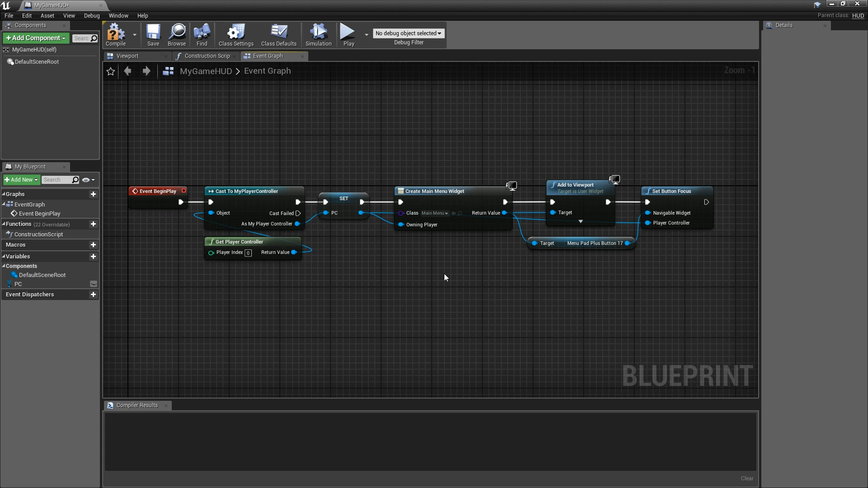868x488 pixels.
Task: Switch to Viewport tab
Action: [x=123, y=56]
